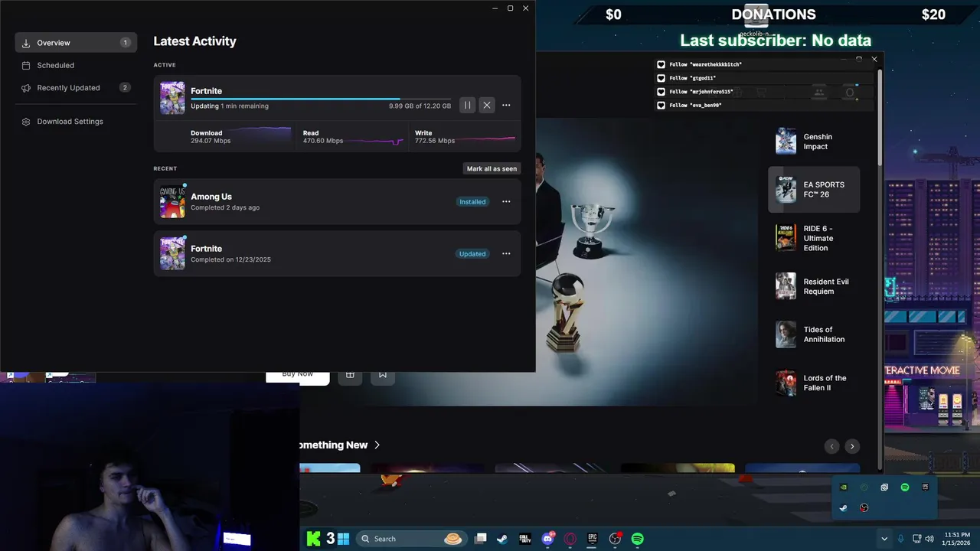Click the network icon in the system tray
The width and height of the screenshot is (980, 551).
click(x=916, y=539)
